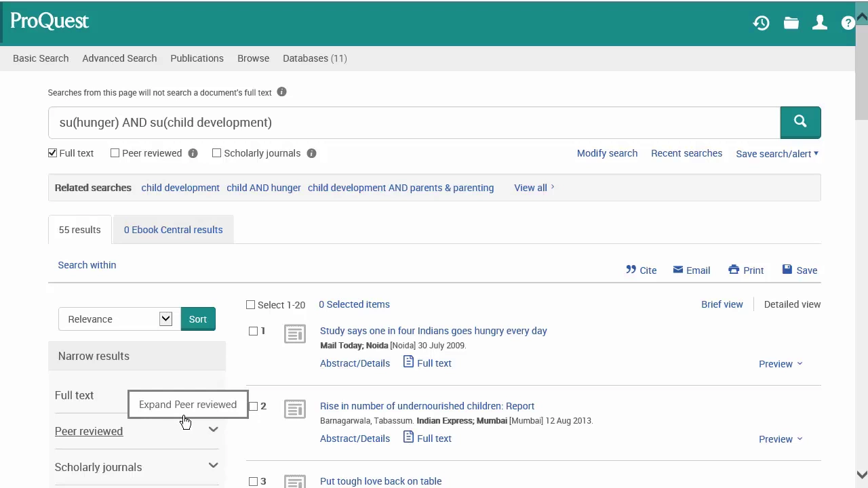
Task: Click the Print printer icon
Action: pyautogui.click(x=734, y=270)
